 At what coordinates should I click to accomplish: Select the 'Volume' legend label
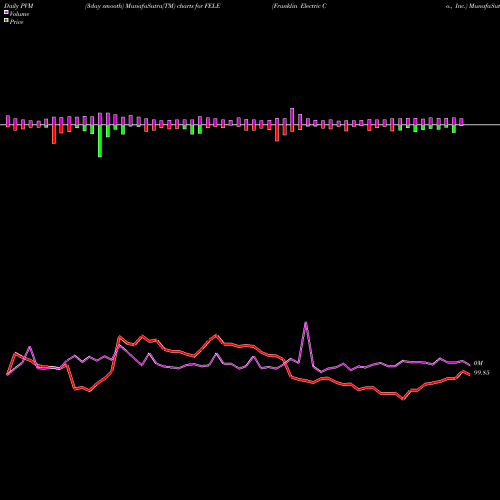coord(19,14)
